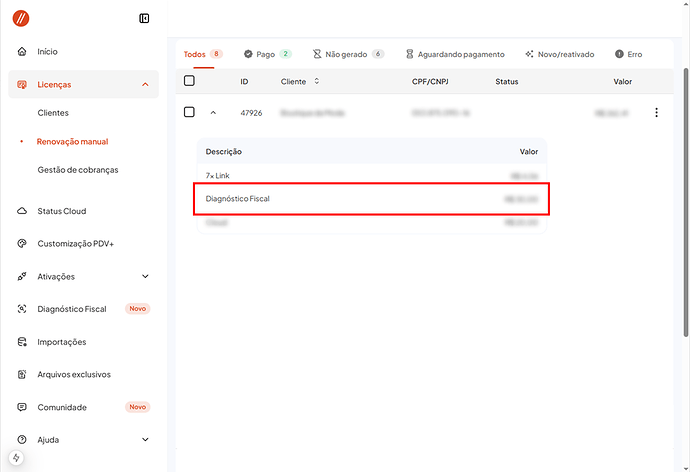690x472 pixels.
Task: Open Comunidade from sidebar
Action: [62, 407]
